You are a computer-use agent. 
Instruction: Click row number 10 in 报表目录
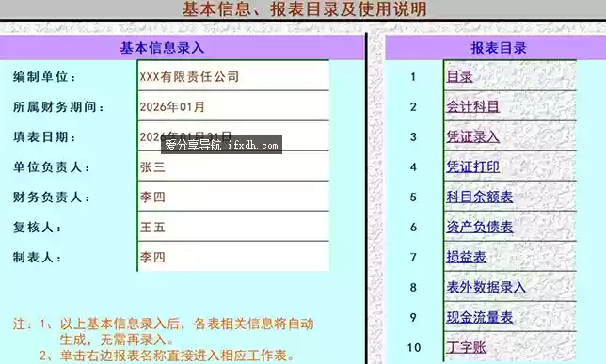coord(413,348)
